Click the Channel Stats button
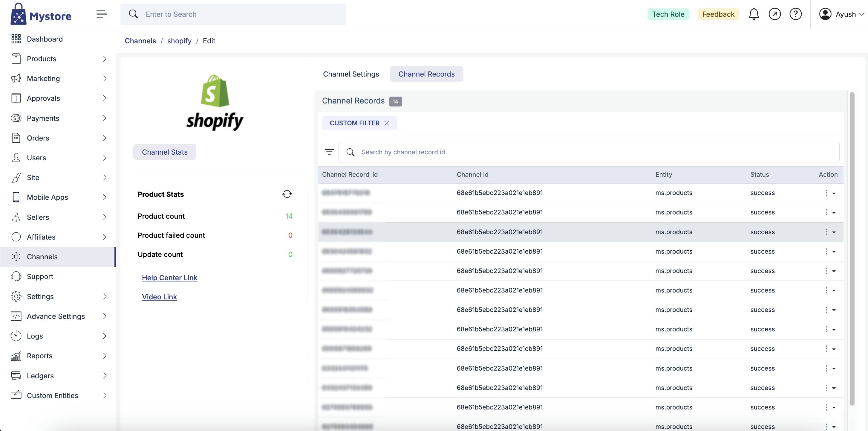The width and height of the screenshot is (868, 431). click(x=164, y=152)
